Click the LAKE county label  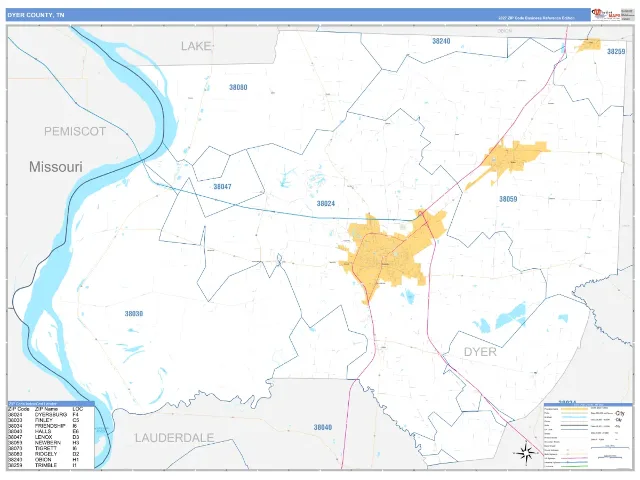pyautogui.click(x=196, y=46)
